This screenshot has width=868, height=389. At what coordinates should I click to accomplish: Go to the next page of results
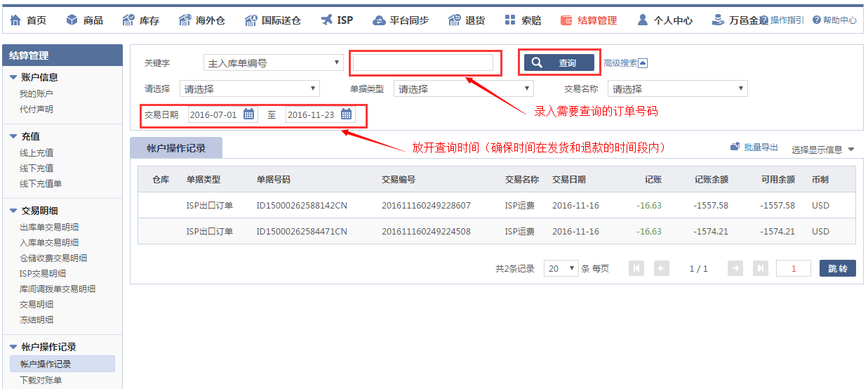tap(735, 268)
